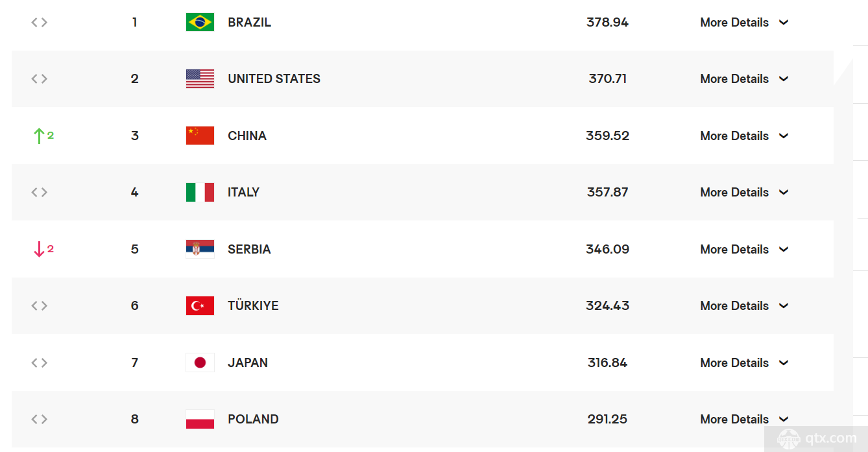Click the Serbia flag icon
868x452 pixels.
[200, 249]
